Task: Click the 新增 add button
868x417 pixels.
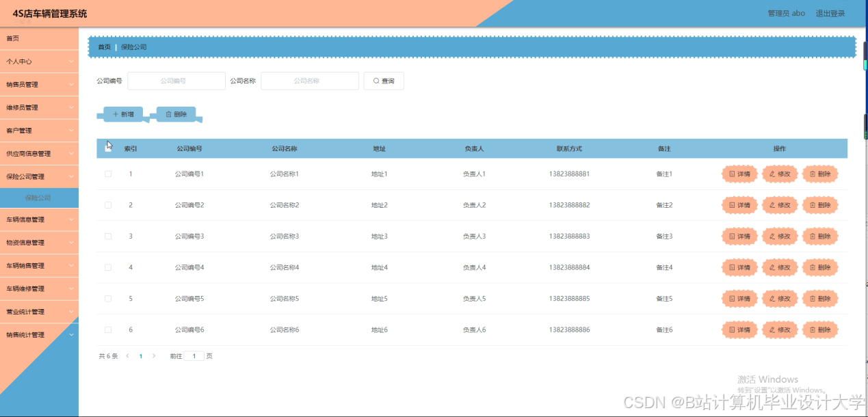Action: point(123,114)
